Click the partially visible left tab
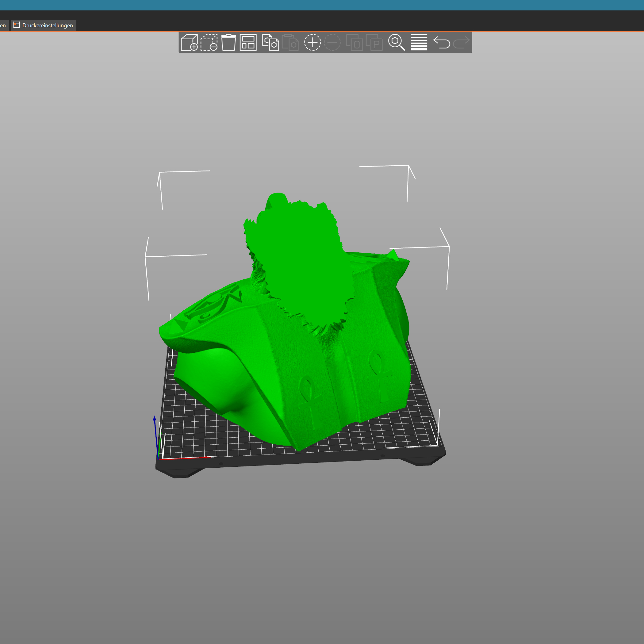This screenshot has width=644, height=644. coord(3,25)
